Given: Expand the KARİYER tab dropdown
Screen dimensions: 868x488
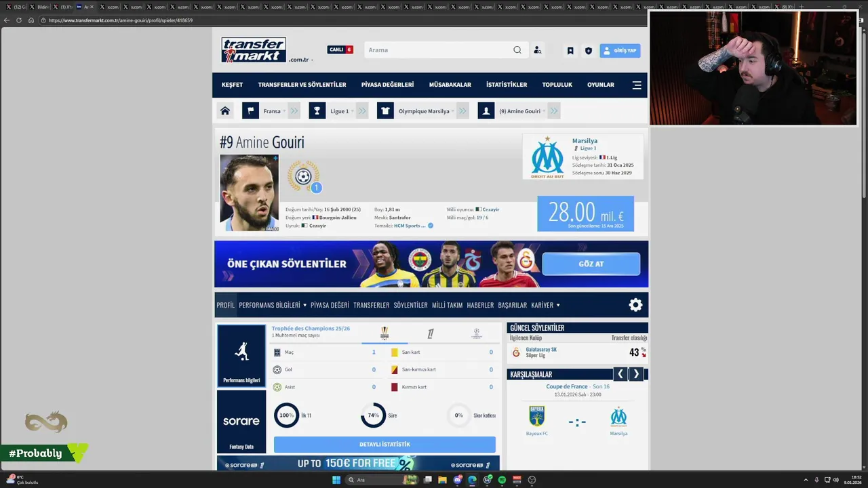Looking at the screenshot, I should pos(546,305).
